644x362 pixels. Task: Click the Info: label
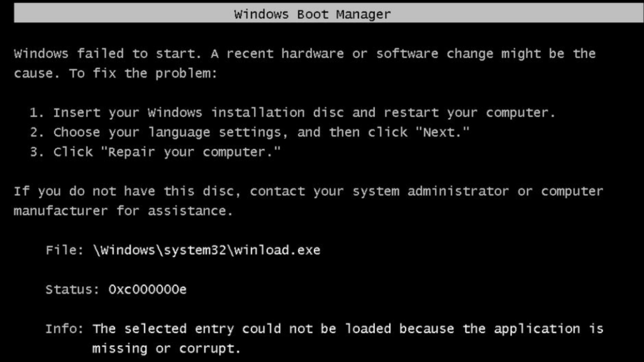[65, 329]
